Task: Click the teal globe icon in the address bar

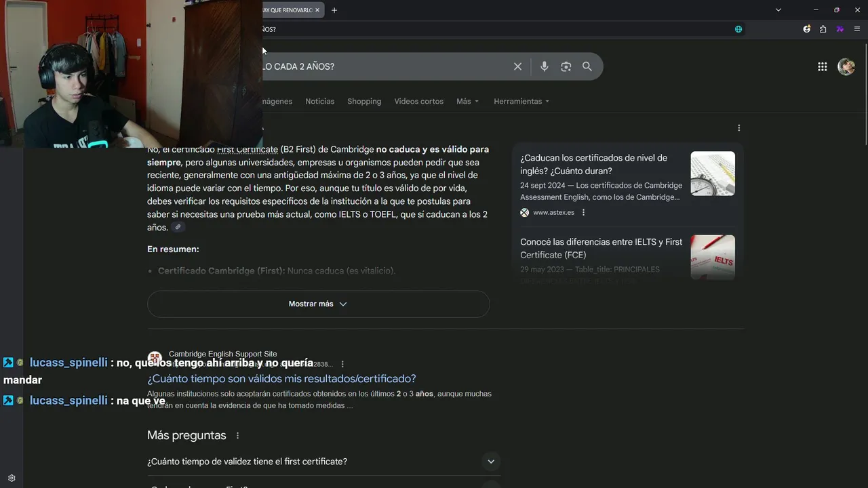Action: coord(738,29)
